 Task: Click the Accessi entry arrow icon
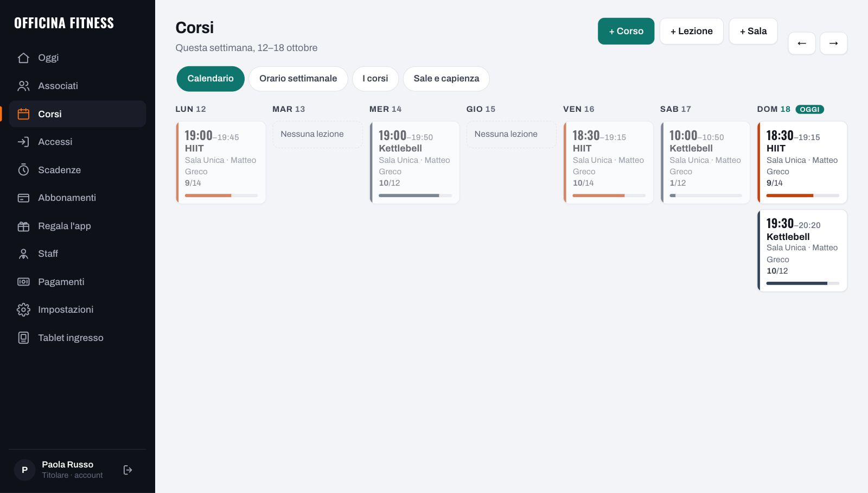pyautogui.click(x=23, y=142)
